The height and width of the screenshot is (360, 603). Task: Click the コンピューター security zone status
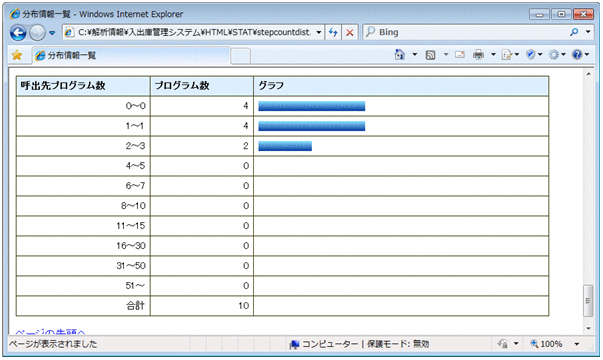(x=359, y=344)
